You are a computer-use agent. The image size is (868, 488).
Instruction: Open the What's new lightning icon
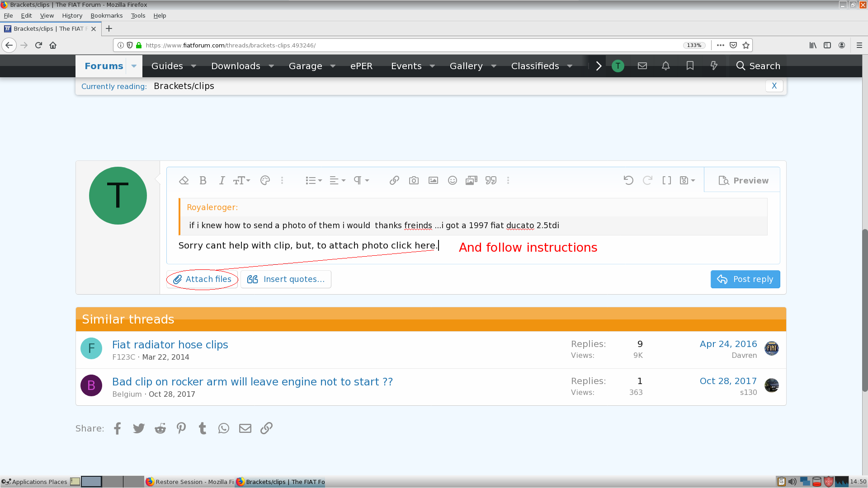[x=714, y=66]
